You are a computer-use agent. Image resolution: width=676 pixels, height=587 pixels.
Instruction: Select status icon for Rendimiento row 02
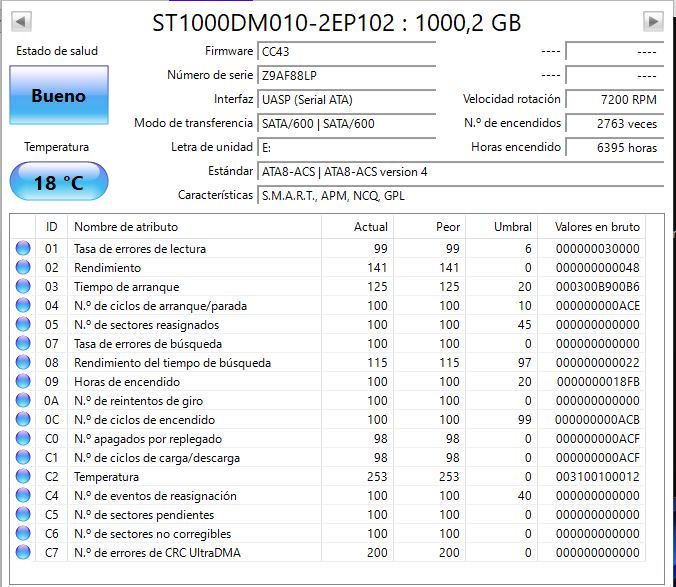click(23, 268)
